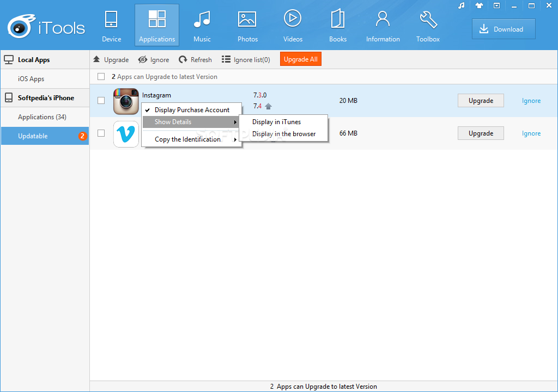Open the Books section
Image resolution: width=558 pixels, height=392 pixels.
[x=338, y=26]
